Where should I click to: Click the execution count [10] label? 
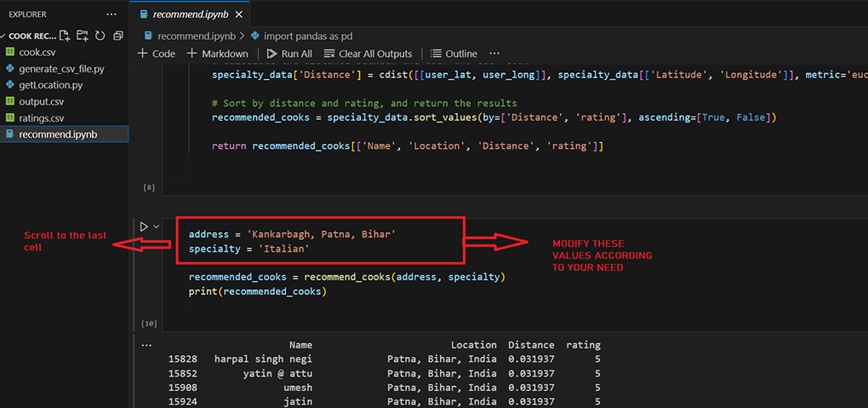[149, 323]
